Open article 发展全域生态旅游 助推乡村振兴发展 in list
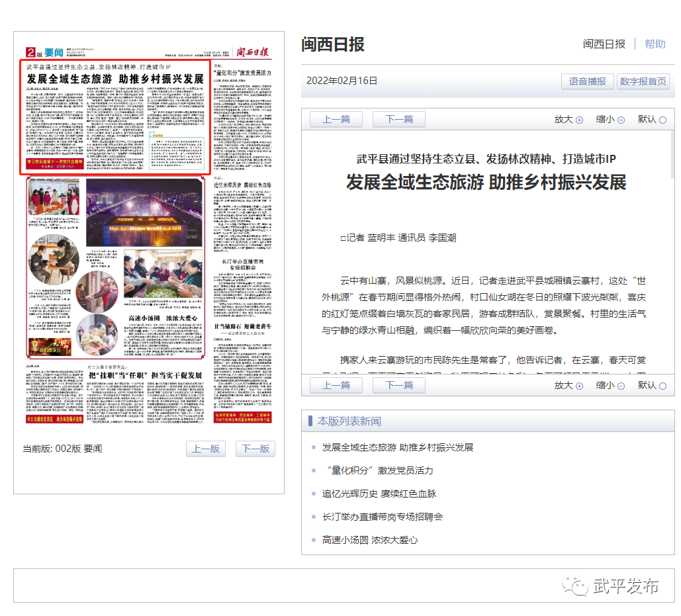This screenshot has height=616, width=681. pos(397,447)
